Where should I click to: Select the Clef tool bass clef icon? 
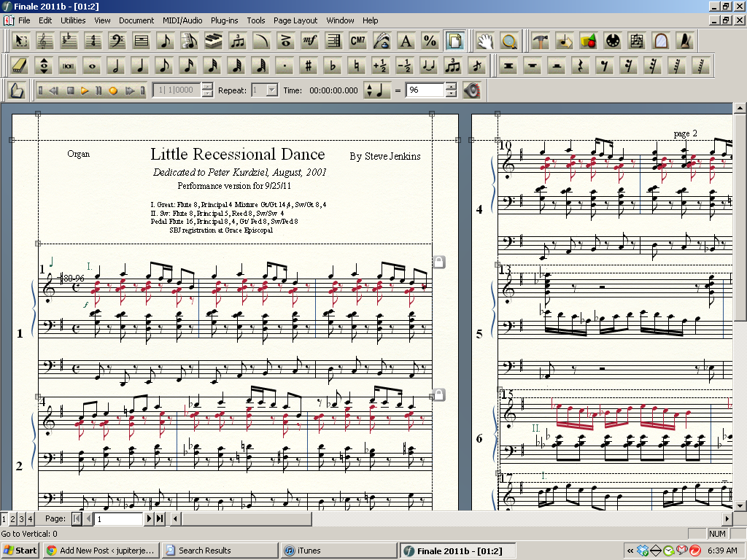click(117, 42)
